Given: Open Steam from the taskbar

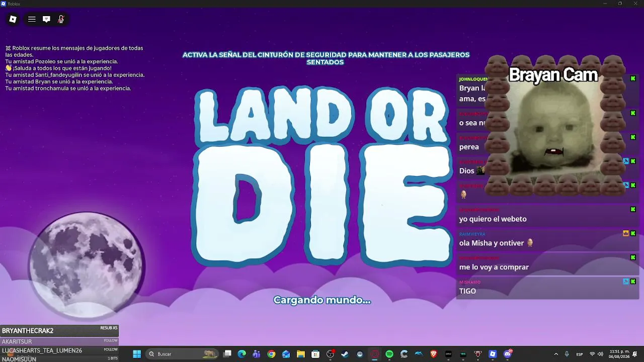Looking at the screenshot, I should tap(345, 354).
